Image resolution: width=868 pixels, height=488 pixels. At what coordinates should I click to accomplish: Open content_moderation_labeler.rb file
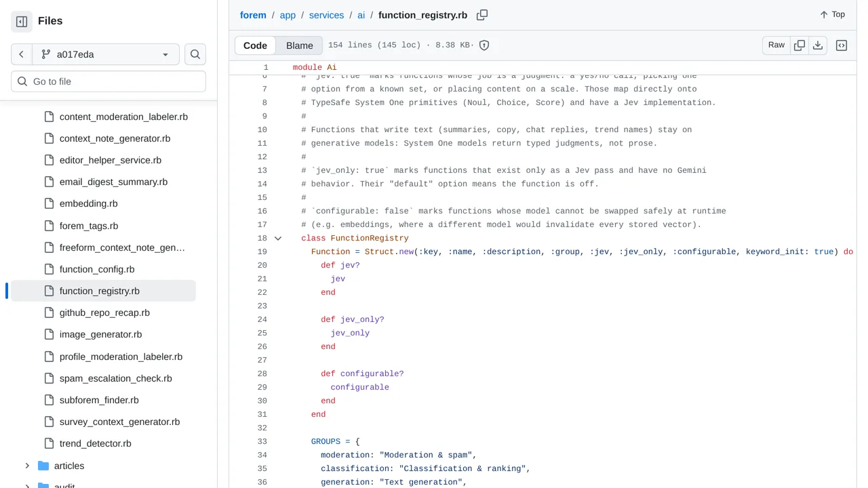click(123, 117)
